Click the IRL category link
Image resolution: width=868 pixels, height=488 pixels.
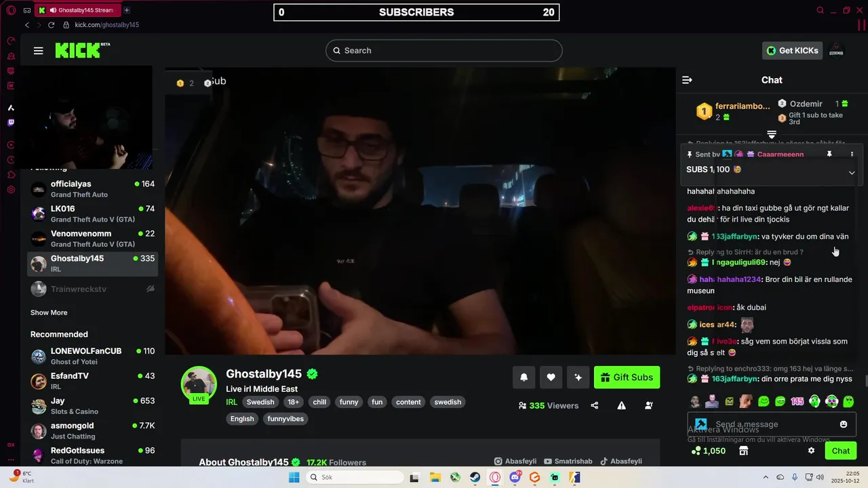231,402
